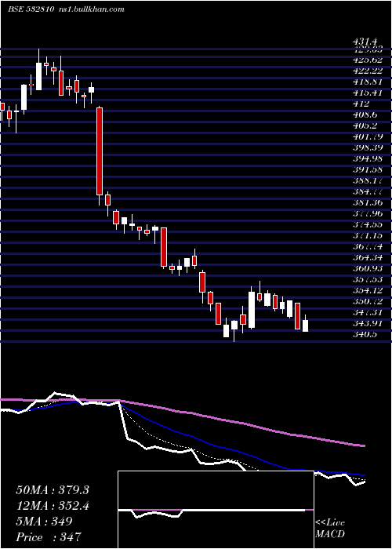This screenshot has width=392, height=549.
Task: Click the 50MA : 379.3 readout
Action: click(53, 490)
